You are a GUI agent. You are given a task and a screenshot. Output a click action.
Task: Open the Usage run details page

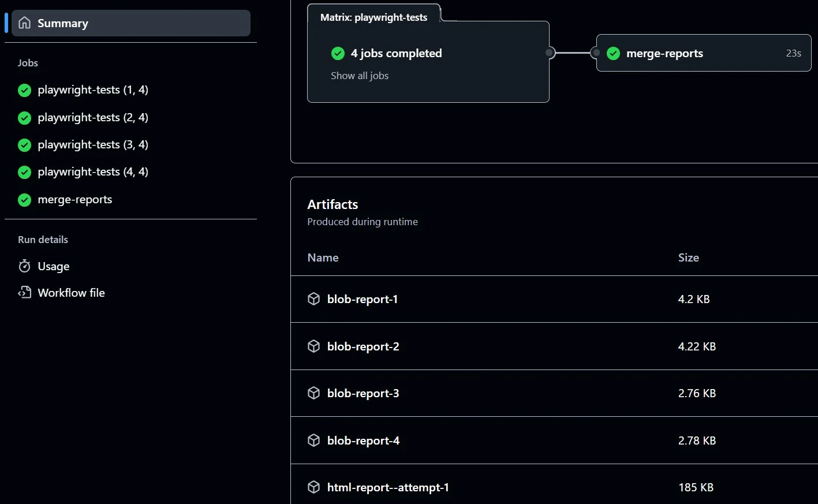(53, 266)
